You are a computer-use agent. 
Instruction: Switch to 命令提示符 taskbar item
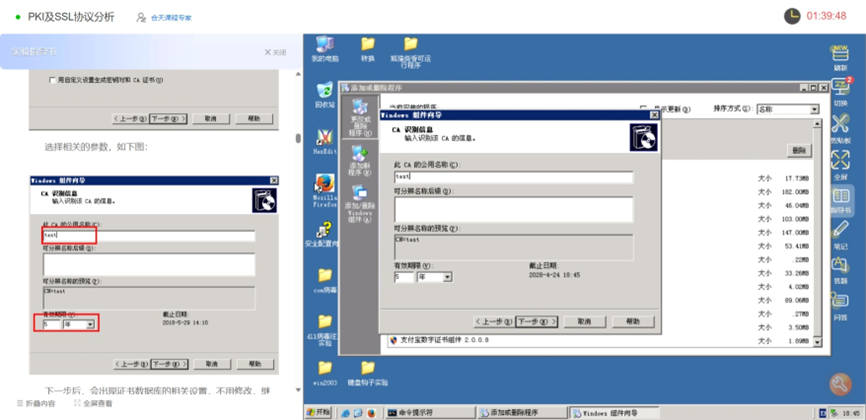coord(430,413)
